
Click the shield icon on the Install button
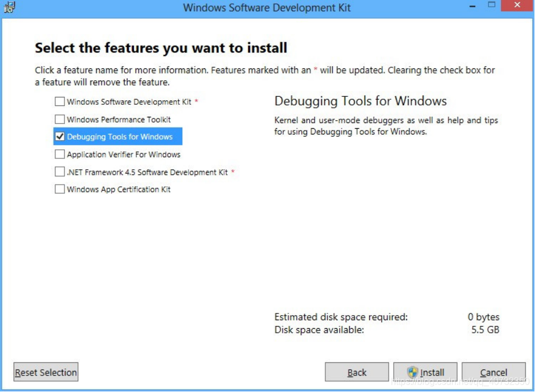[411, 371]
